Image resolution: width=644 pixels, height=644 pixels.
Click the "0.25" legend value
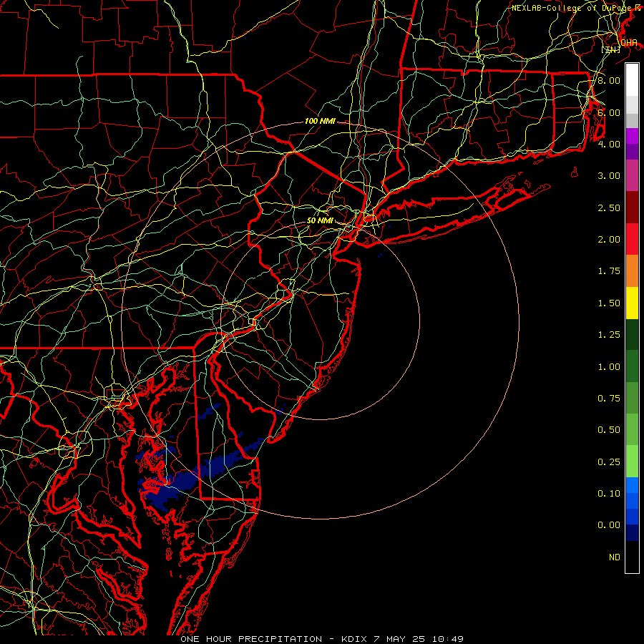pyautogui.click(x=609, y=462)
